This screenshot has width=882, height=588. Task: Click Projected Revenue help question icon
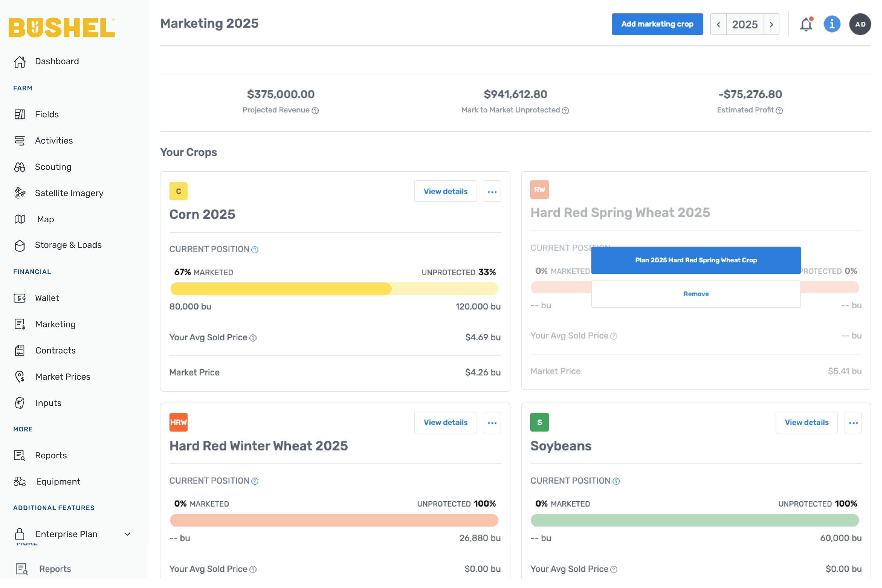(x=315, y=110)
